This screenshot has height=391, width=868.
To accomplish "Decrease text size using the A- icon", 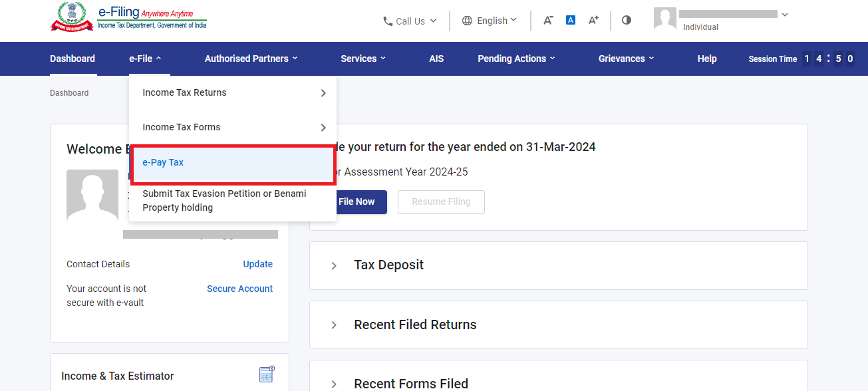I will coord(548,20).
